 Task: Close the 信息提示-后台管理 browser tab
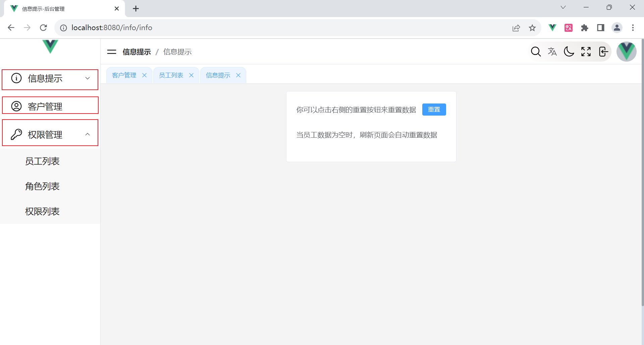[117, 9]
